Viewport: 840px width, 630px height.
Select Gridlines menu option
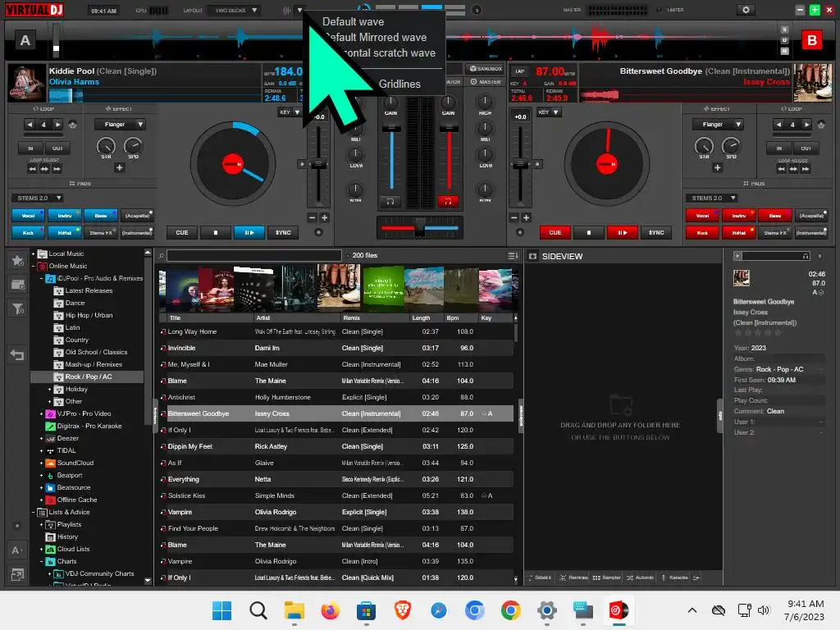click(x=399, y=84)
